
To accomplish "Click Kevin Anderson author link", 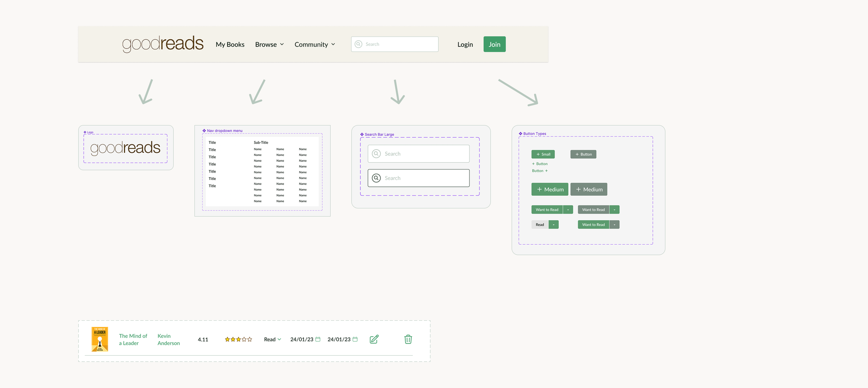I will tap(168, 339).
